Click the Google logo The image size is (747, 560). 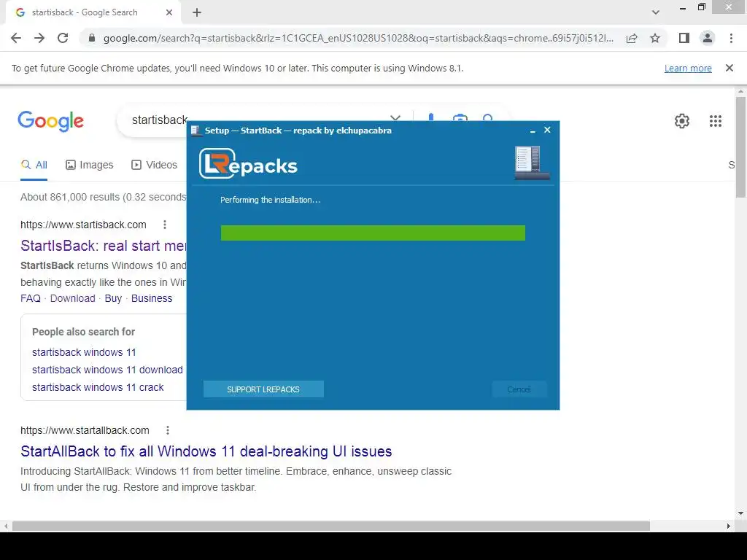click(x=50, y=121)
